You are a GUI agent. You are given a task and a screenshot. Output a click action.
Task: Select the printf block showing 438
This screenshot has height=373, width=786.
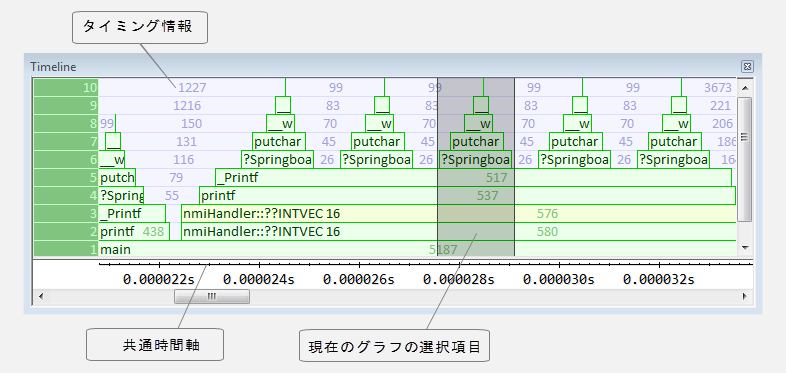tap(134, 232)
